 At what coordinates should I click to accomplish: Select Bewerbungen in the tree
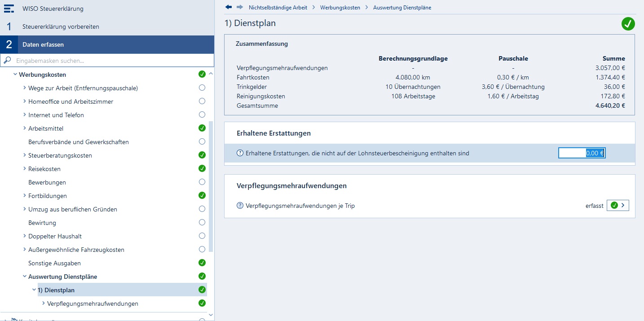pos(47,182)
